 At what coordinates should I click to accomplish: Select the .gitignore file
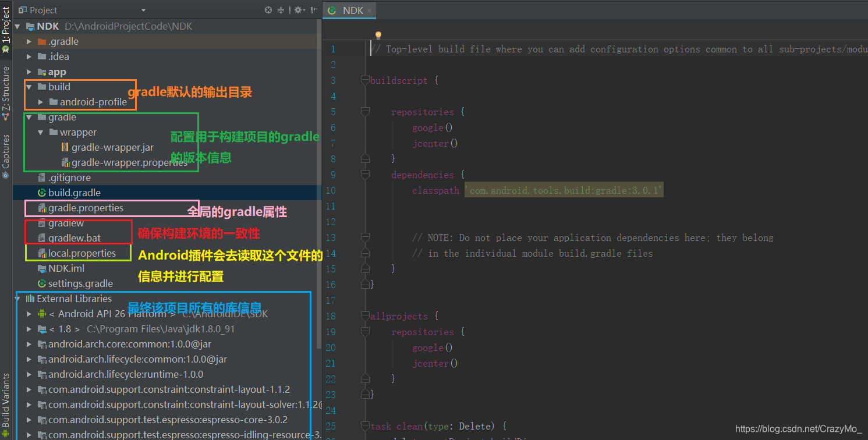pyautogui.click(x=64, y=178)
